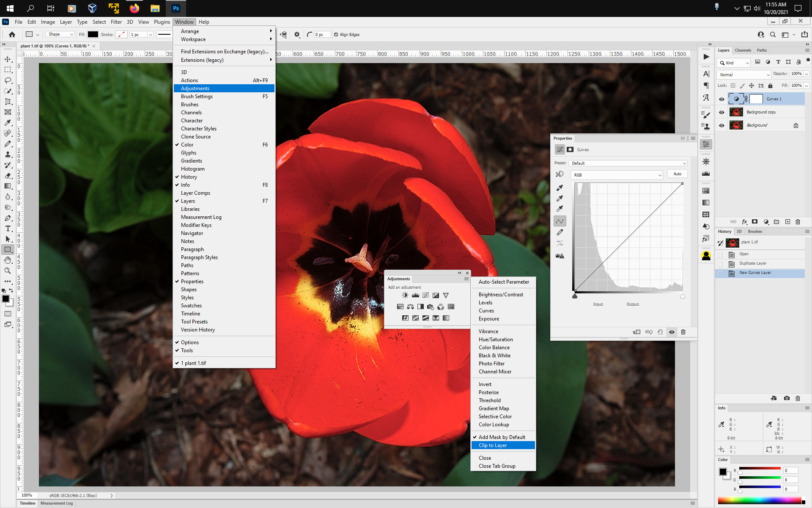The width and height of the screenshot is (812, 508).
Task: Toggle Add Mask by Default option
Action: (x=501, y=437)
